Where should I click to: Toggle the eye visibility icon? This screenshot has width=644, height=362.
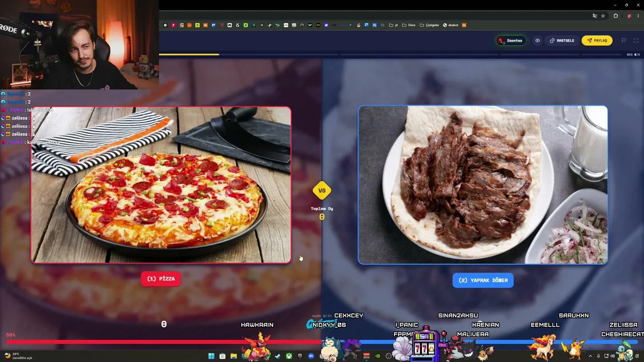coord(537,41)
